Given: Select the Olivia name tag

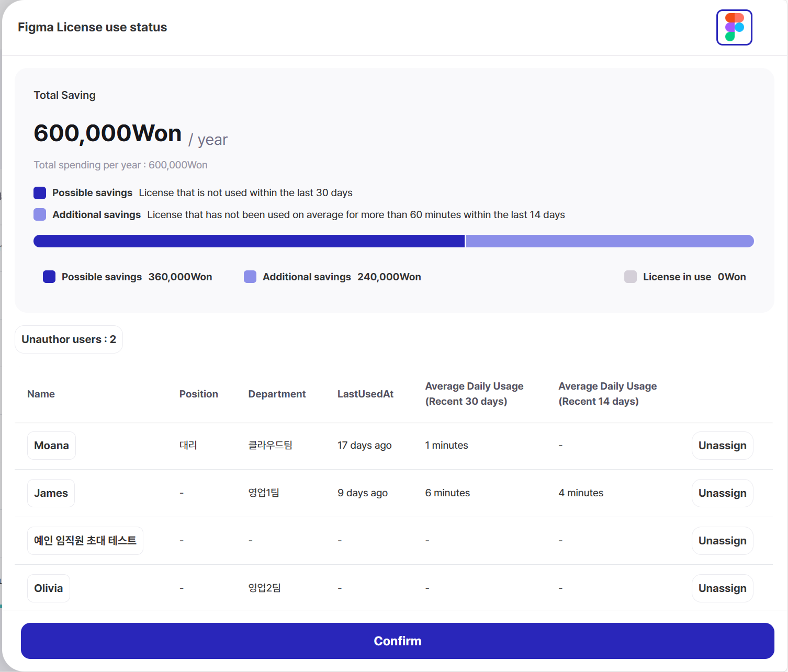Looking at the screenshot, I should [x=48, y=588].
